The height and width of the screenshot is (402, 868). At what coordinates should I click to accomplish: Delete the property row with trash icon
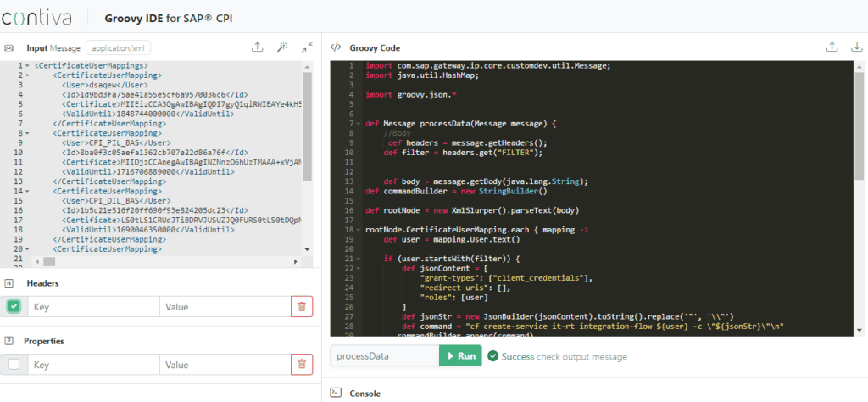coord(302,365)
